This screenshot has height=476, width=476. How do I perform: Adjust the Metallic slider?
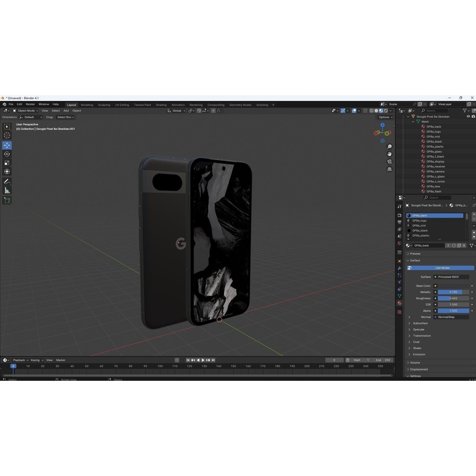point(453,292)
